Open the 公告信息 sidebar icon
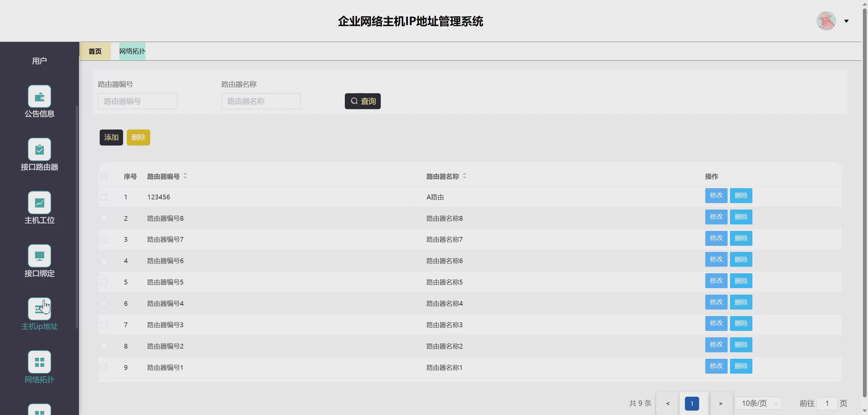The image size is (868, 415). point(39,96)
